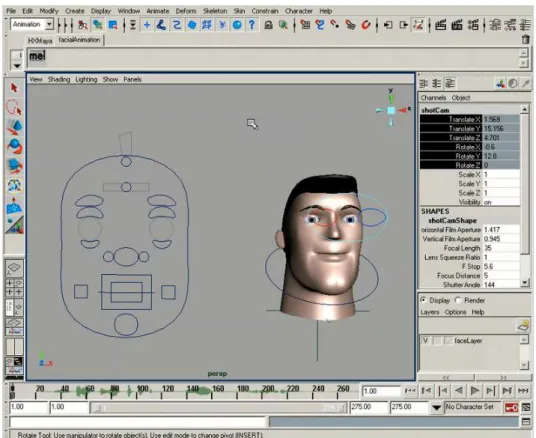Click the range slider bar
The width and height of the screenshot is (536, 438).
(218, 408)
